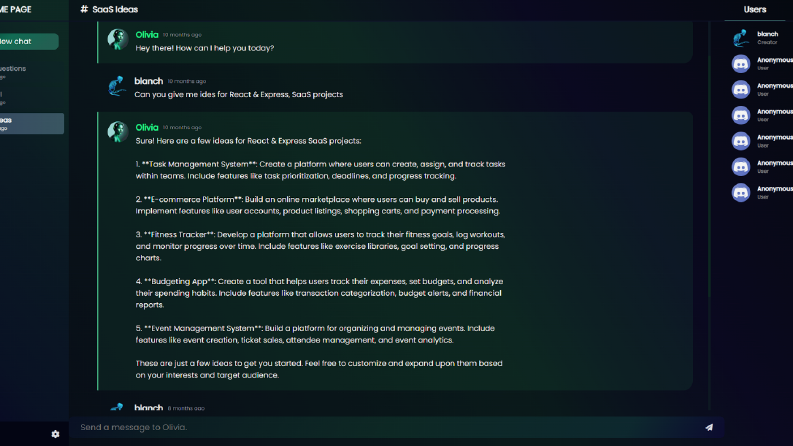
Task: Select the highlighted Ideas chat in sidebar
Action: coord(31,123)
